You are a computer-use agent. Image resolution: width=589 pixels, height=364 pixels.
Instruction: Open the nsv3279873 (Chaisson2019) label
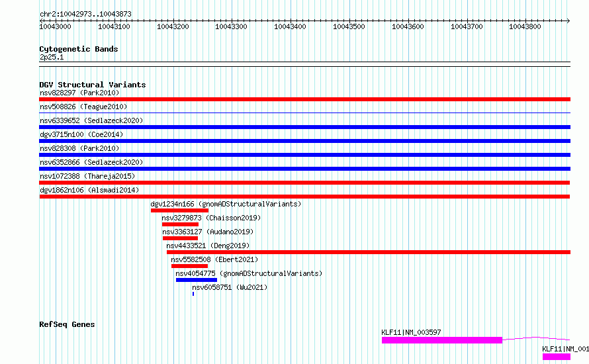point(211,218)
